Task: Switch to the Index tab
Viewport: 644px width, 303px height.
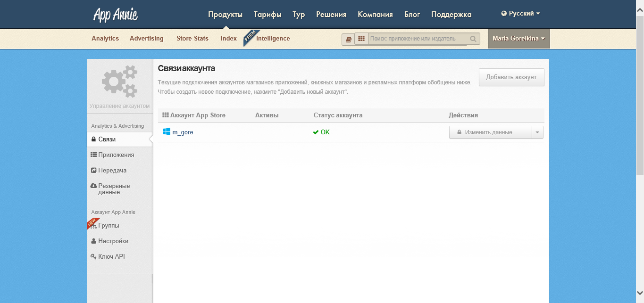Action: coord(229,39)
